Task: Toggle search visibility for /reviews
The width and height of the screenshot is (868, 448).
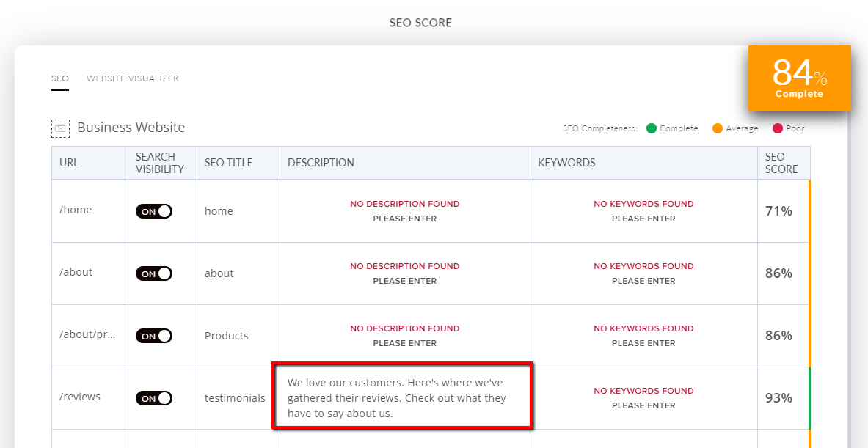Action: click(x=154, y=398)
